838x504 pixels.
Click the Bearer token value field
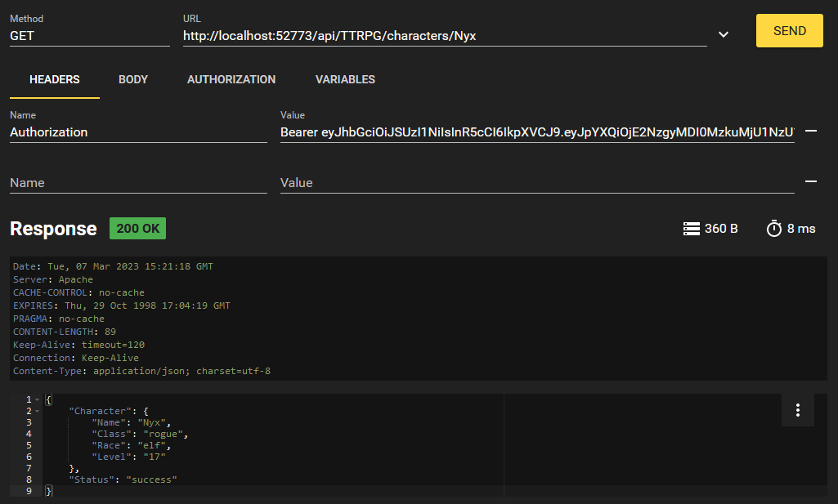[536, 132]
